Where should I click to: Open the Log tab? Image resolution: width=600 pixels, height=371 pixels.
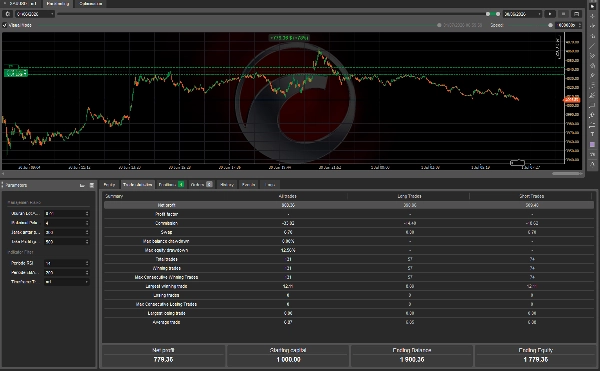(x=270, y=184)
